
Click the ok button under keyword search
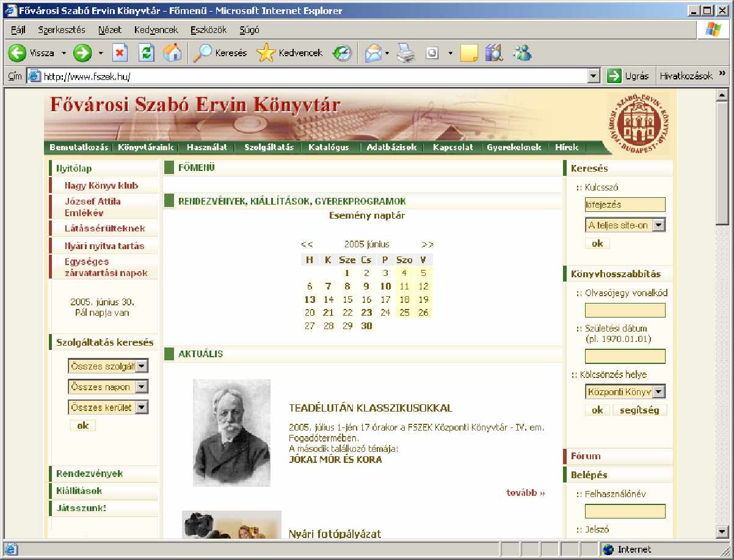point(597,243)
